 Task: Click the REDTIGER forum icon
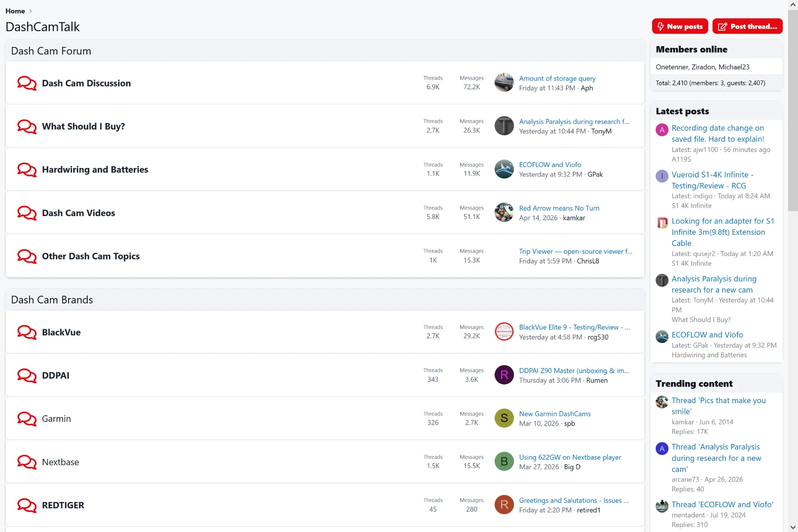[x=27, y=505]
